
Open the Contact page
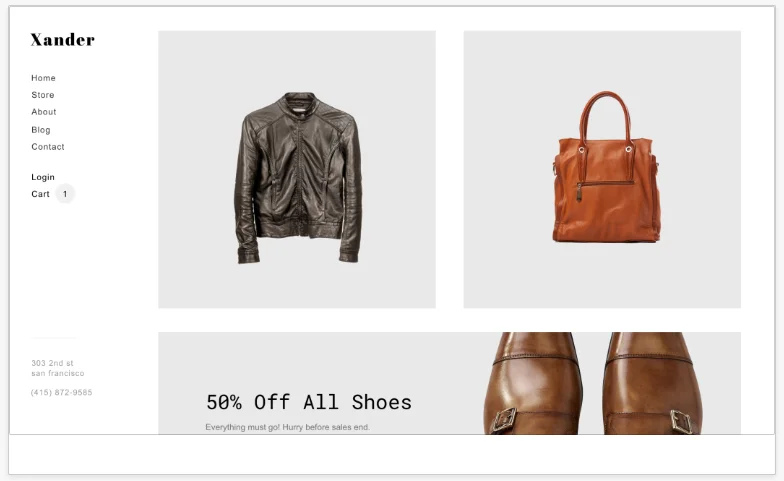pyautogui.click(x=48, y=147)
